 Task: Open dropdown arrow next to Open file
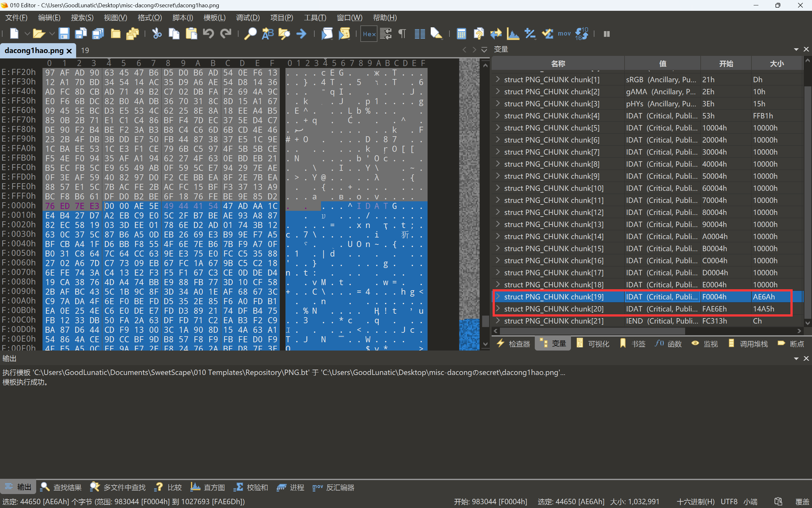(x=52, y=34)
